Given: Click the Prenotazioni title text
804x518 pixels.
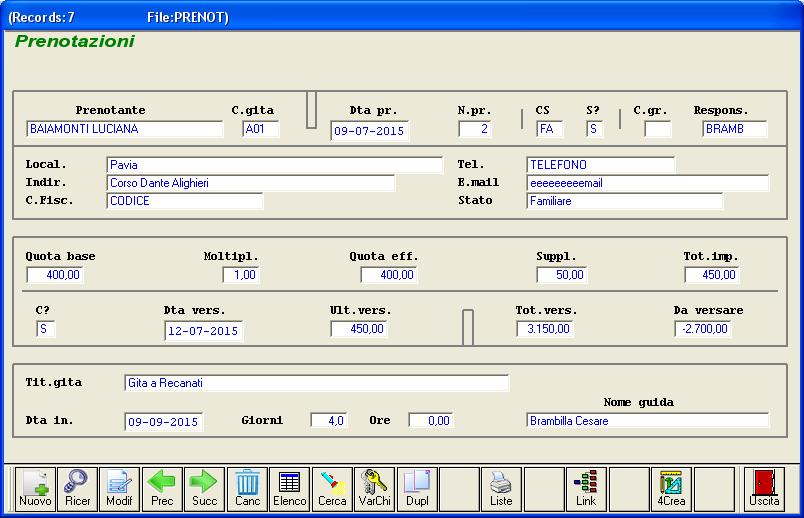Looking at the screenshot, I should 75,41.
